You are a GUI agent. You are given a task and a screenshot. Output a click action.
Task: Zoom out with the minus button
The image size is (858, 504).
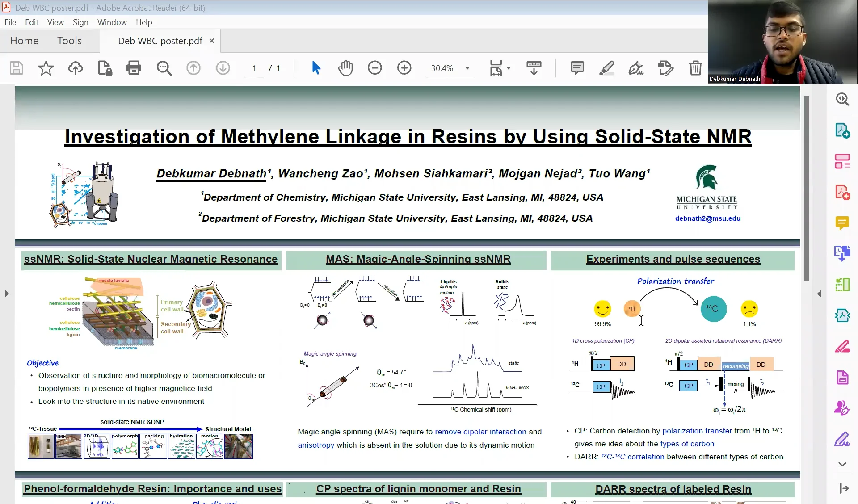coord(375,68)
